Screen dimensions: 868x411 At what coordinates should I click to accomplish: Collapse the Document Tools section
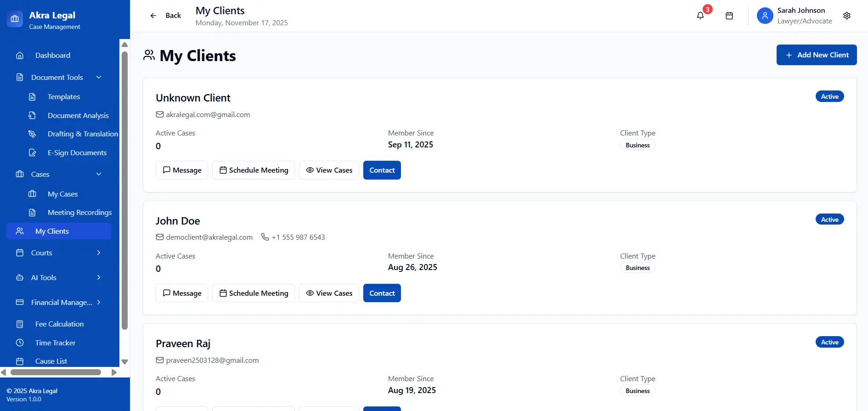[99, 77]
